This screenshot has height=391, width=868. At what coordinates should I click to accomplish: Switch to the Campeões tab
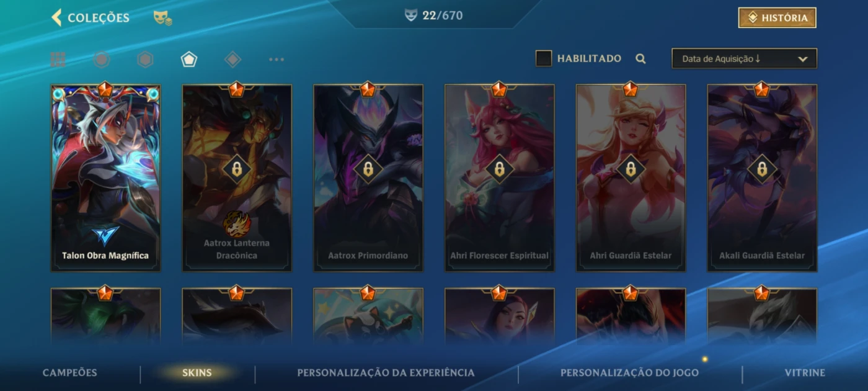(70, 373)
